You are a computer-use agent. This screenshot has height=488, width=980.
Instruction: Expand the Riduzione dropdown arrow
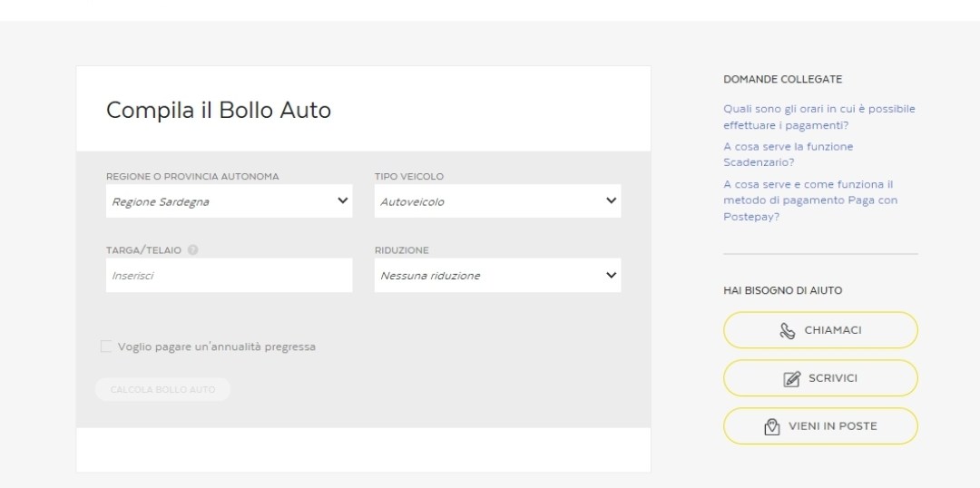point(611,275)
